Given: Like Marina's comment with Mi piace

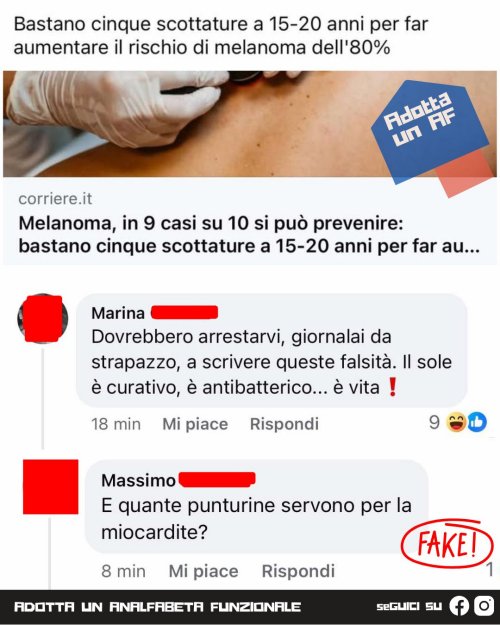Looking at the screenshot, I should pos(195,424).
